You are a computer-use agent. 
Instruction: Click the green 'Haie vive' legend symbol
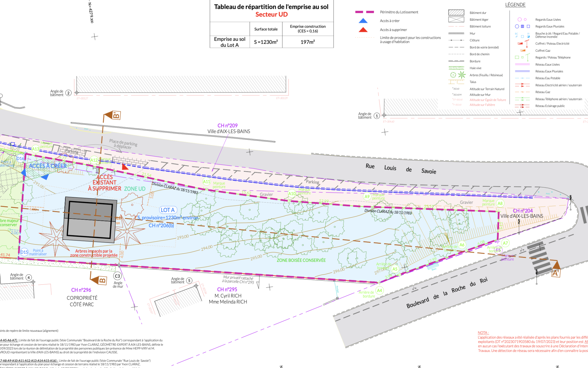[x=456, y=68]
